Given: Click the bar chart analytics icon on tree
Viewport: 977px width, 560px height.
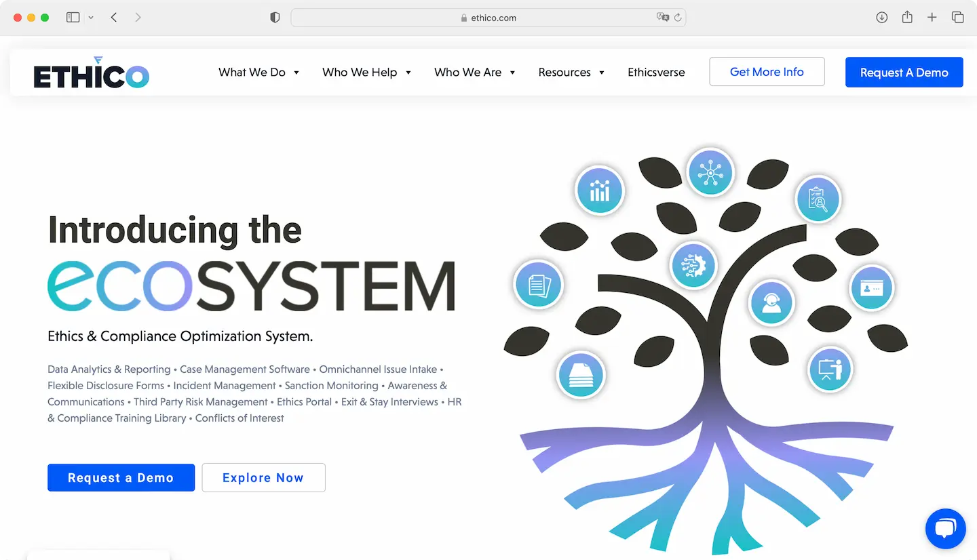Looking at the screenshot, I should 599,191.
